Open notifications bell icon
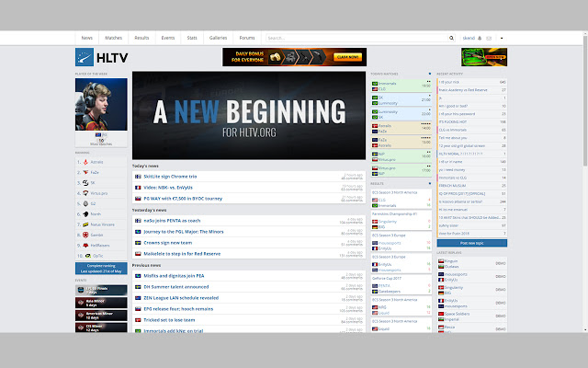Viewport: 588px width, 368px height. click(480, 38)
